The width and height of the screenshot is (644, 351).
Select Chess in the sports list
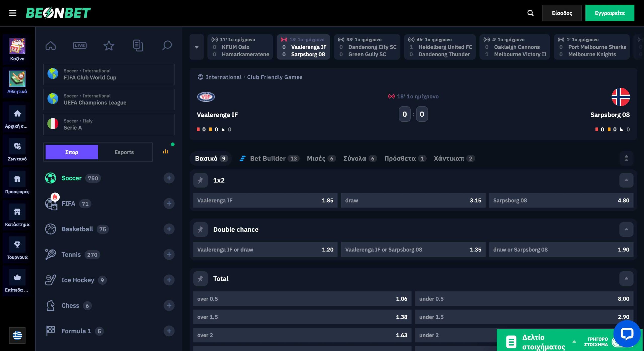point(70,306)
